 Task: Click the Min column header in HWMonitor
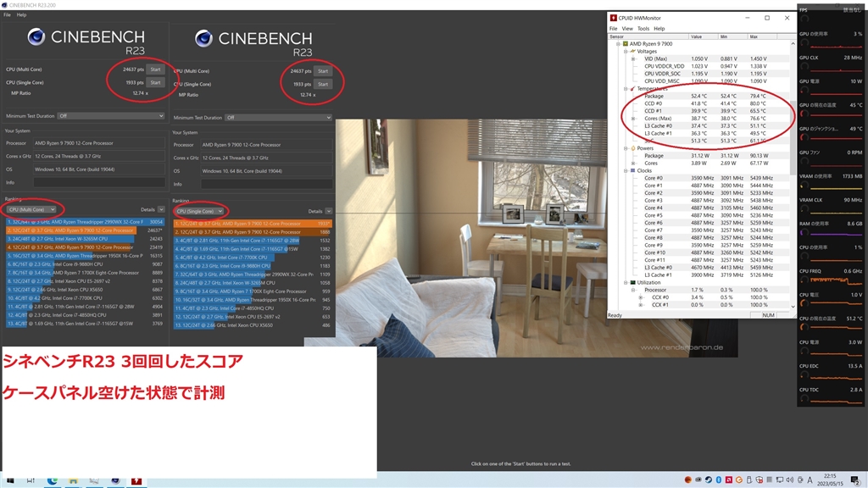click(733, 36)
